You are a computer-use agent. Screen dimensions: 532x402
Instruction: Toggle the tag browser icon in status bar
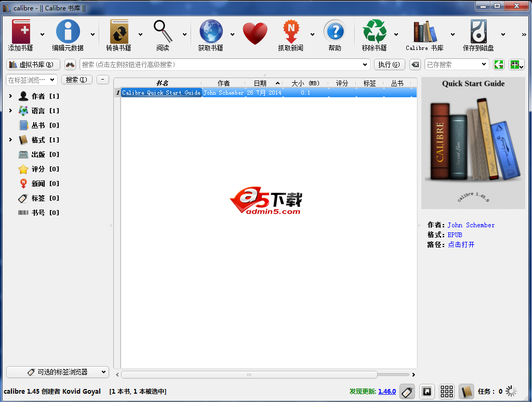point(407,392)
